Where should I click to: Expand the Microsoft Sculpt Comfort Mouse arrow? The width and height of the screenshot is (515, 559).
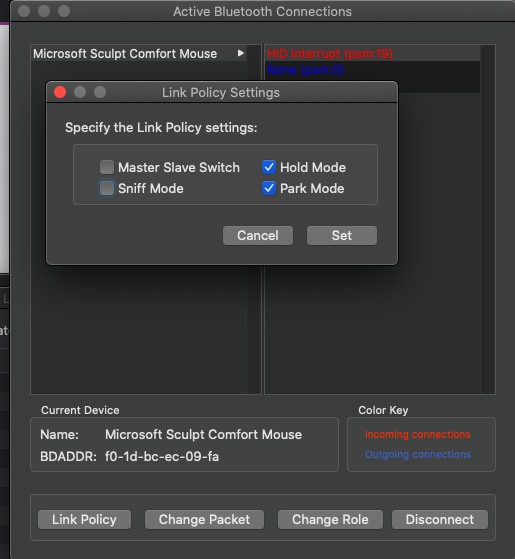click(x=241, y=53)
